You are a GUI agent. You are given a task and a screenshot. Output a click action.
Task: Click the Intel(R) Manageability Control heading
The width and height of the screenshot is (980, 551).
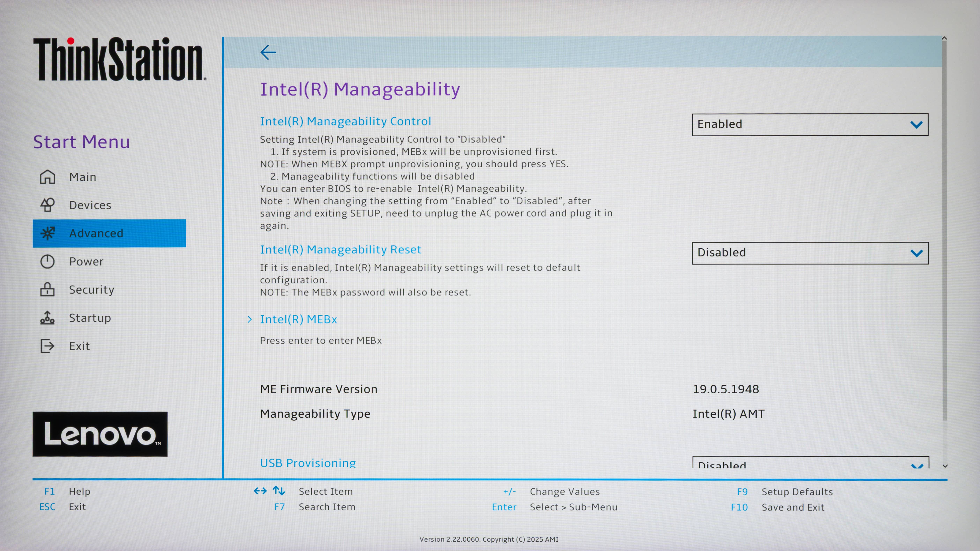coord(346,121)
